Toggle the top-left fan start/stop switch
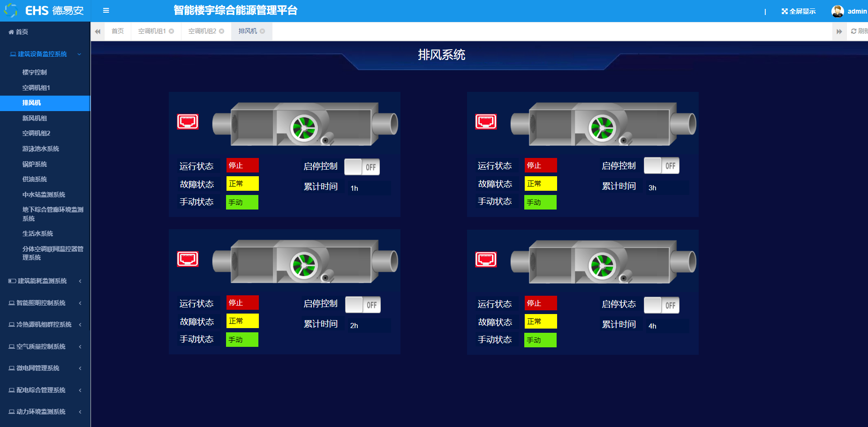 point(362,167)
